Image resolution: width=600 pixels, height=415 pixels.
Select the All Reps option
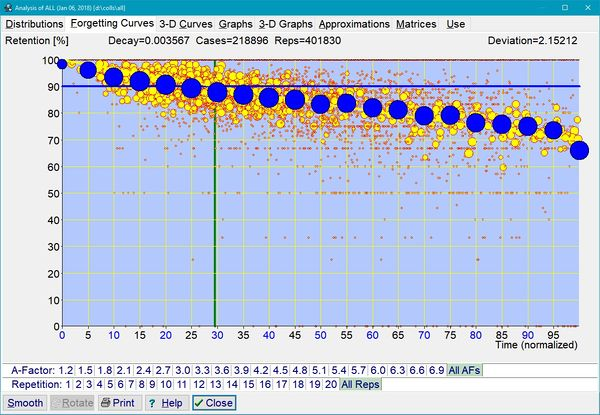(x=360, y=384)
